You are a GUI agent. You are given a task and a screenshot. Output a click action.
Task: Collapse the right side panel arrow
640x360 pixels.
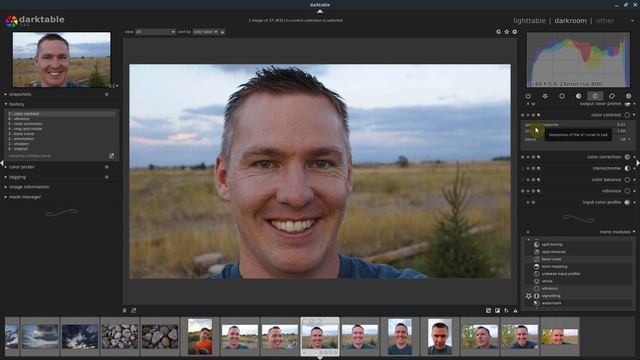pyautogui.click(x=638, y=163)
